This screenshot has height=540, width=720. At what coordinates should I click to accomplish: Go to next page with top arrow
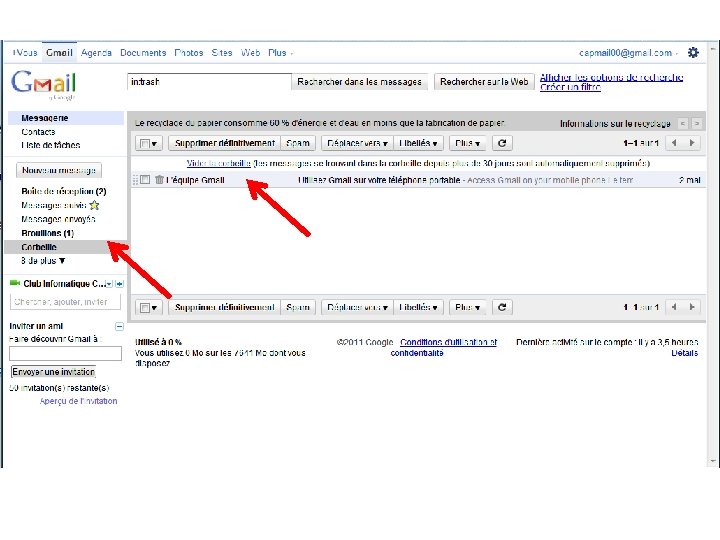[x=692, y=143]
